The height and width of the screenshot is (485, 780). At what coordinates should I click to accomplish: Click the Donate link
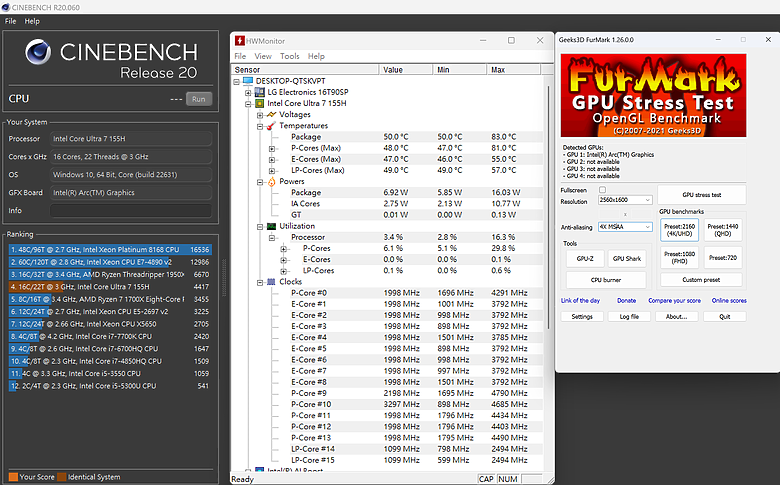click(626, 300)
